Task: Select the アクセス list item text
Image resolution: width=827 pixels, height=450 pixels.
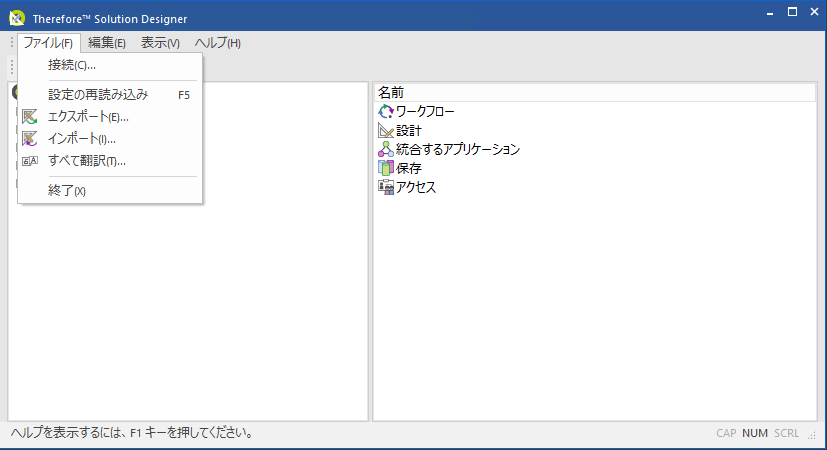Action: [x=416, y=187]
